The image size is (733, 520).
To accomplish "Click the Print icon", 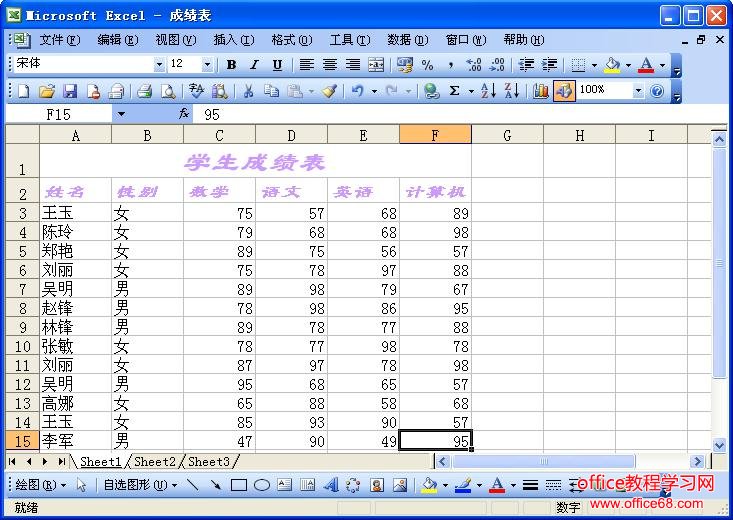I will [x=144, y=91].
